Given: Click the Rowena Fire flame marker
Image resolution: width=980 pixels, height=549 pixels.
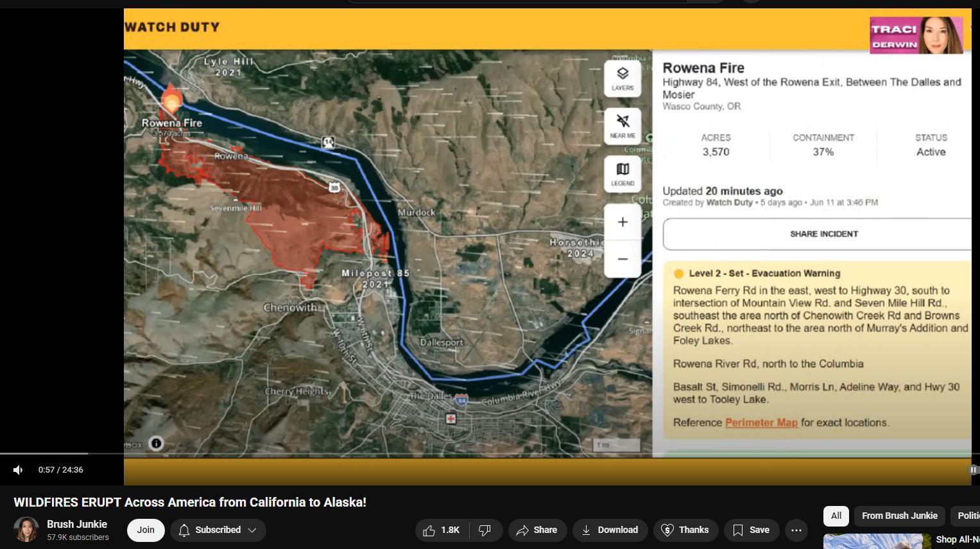Looking at the screenshot, I should 171,100.
